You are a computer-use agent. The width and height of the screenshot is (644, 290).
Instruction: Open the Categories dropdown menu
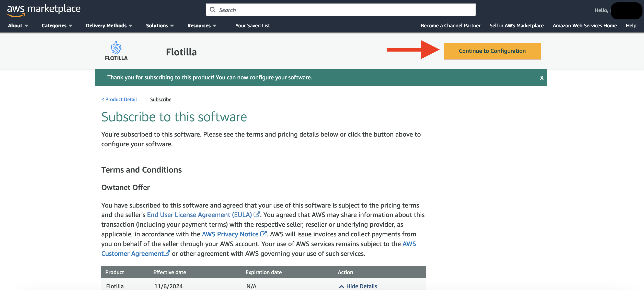(57, 26)
